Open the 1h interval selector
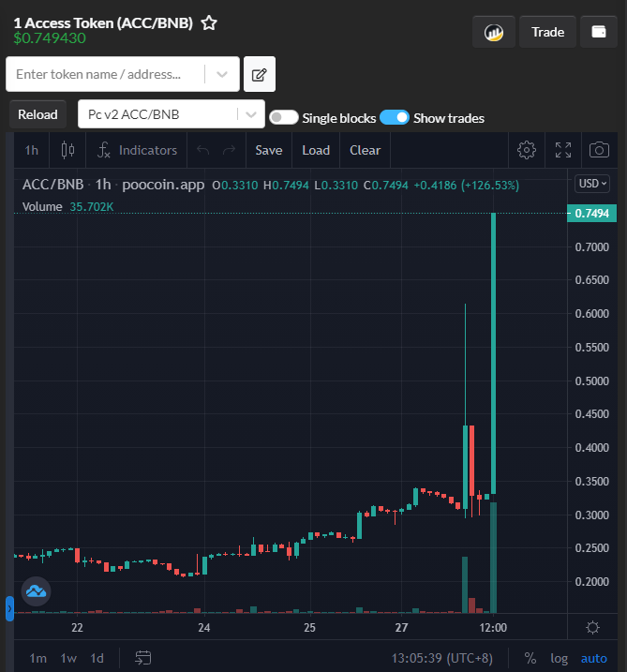This screenshot has width=627, height=672. coord(31,151)
